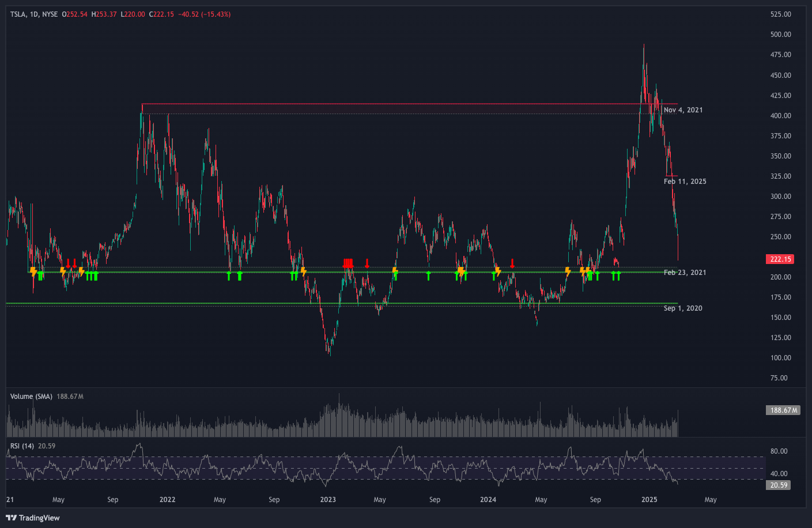This screenshot has height=528, width=812.
Task: Click the change value −40.52 (−15.43%)
Action: (x=205, y=14)
